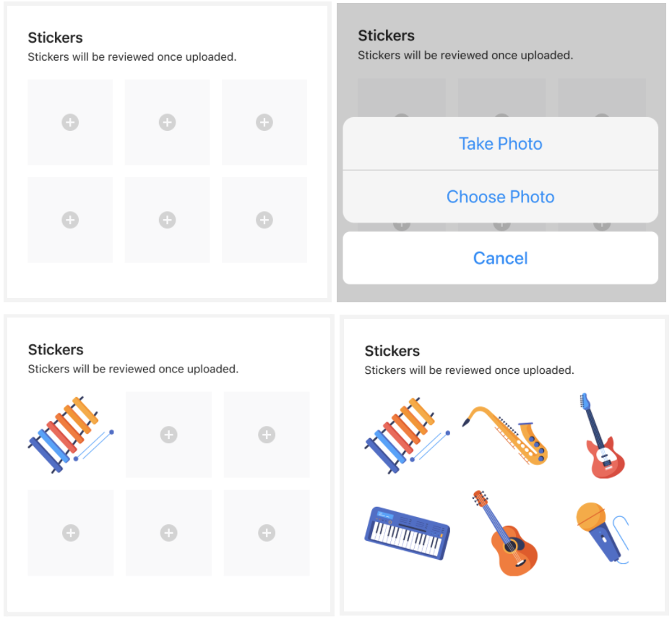This screenshot has width=672, height=619.
Task: Add sticker in top right slot of xylophone panel
Action: point(267,435)
